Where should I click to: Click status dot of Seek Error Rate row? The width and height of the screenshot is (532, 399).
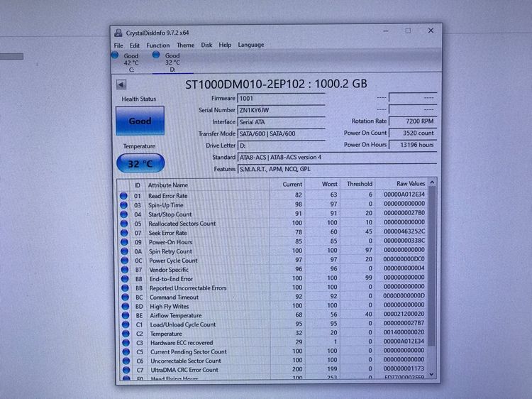point(124,233)
